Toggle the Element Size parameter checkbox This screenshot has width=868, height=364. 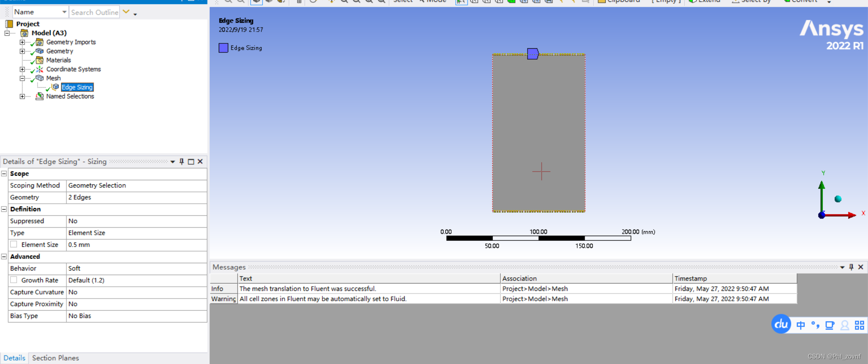point(14,244)
